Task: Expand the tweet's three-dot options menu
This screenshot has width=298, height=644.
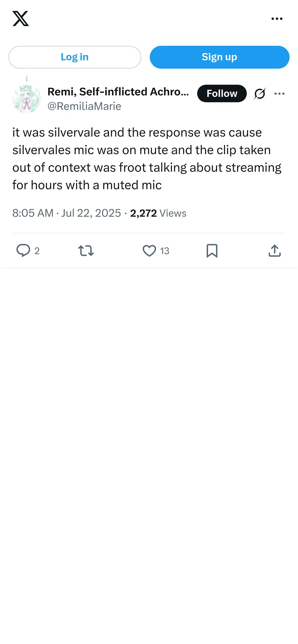Action: tap(279, 94)
